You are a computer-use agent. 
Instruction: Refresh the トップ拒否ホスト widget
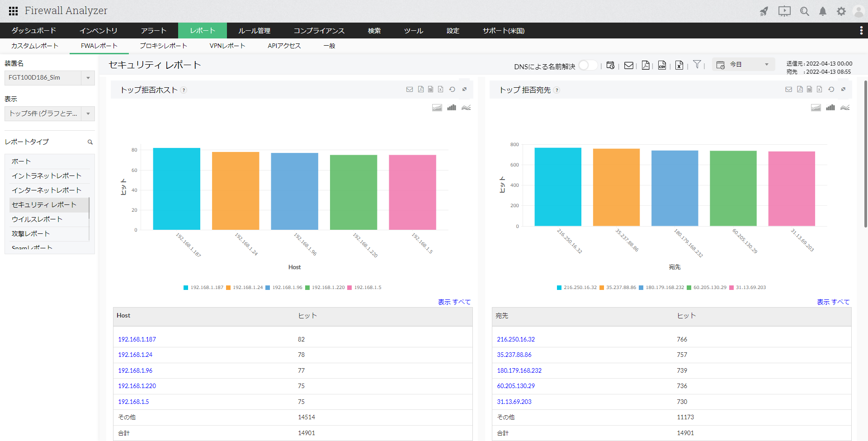click(452, 90)
